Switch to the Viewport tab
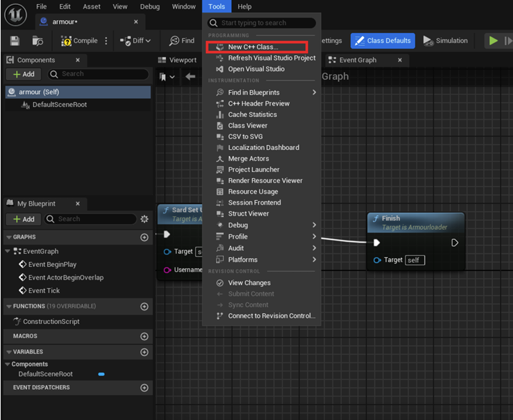The image size is (513, 420). (177, 60)
